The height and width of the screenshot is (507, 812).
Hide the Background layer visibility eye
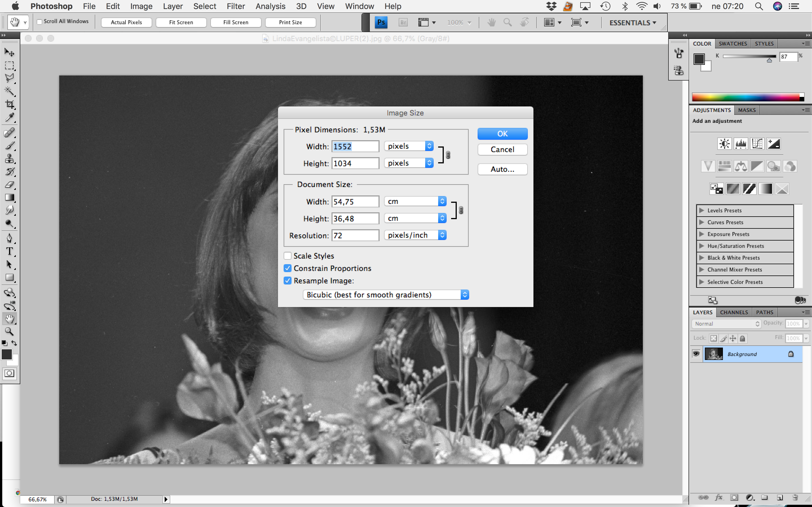point(696,354)
